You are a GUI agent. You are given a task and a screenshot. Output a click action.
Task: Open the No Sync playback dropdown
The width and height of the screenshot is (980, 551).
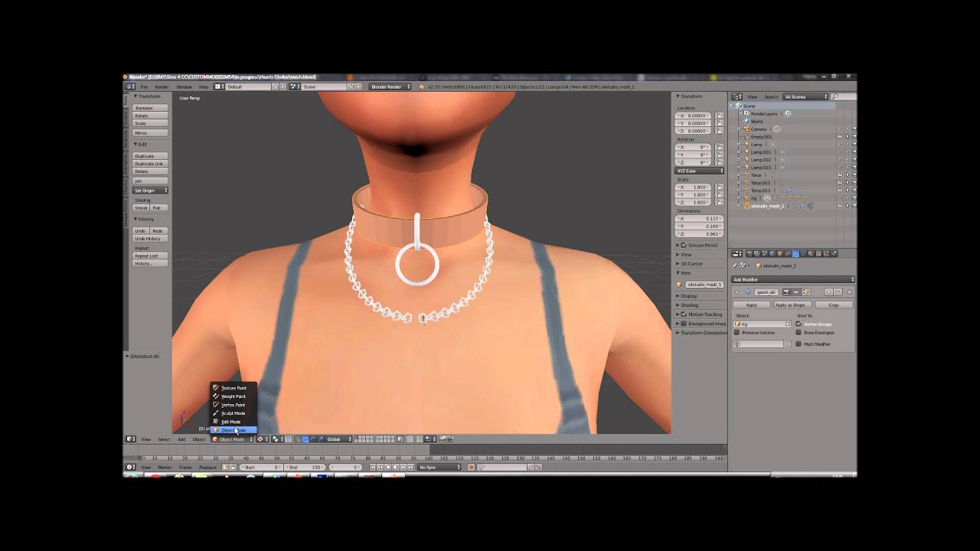[439, 468]
